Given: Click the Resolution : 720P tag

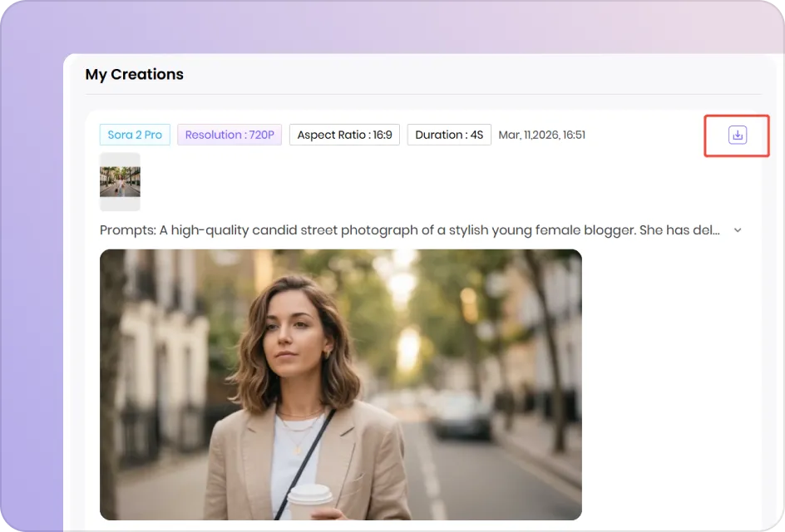Looking at the screenshot, I should 230,135.
